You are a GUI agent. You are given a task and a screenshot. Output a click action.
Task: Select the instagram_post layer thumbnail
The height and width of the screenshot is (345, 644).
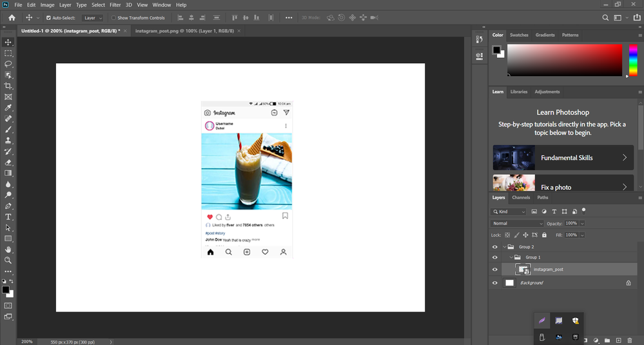(x=523, y=270)
